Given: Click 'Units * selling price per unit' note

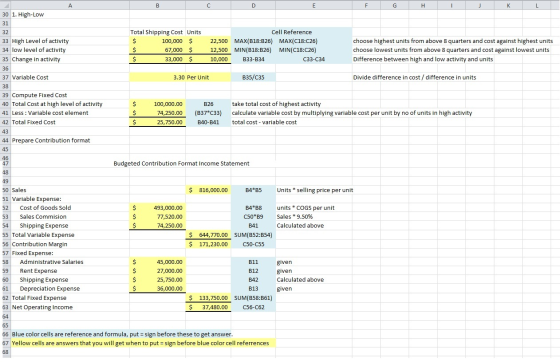Looking at the screenshot, I should [x=315, y=190].
